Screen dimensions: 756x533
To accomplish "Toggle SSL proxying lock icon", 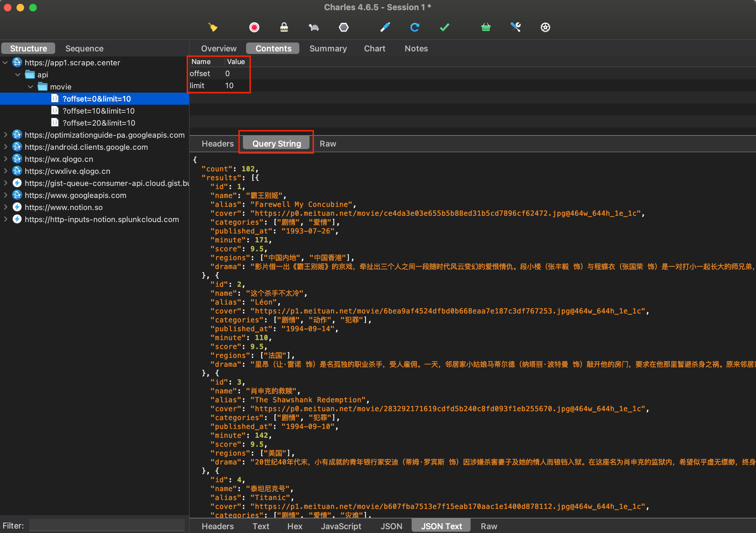I will [x=284, y=27].
